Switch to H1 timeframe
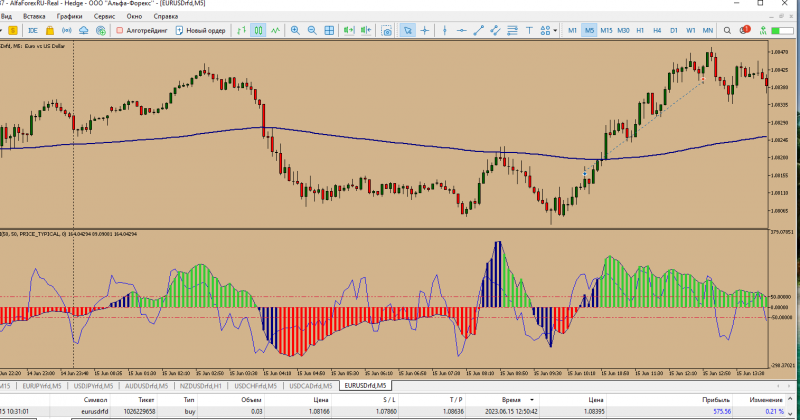Viewport: 800px width, 420px height. tap(640, 31)
